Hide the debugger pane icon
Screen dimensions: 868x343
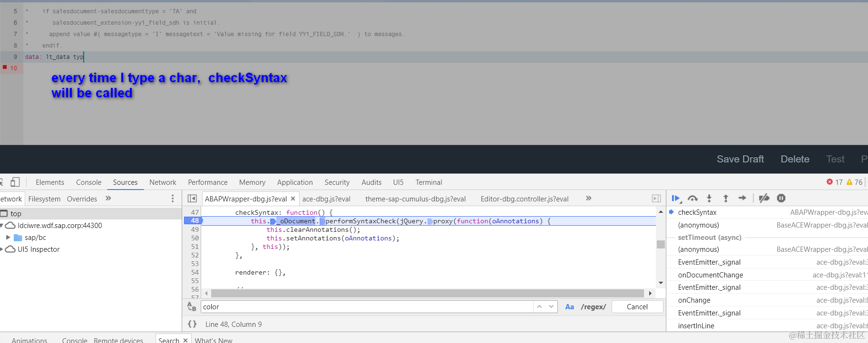click(x=656, y=199)
